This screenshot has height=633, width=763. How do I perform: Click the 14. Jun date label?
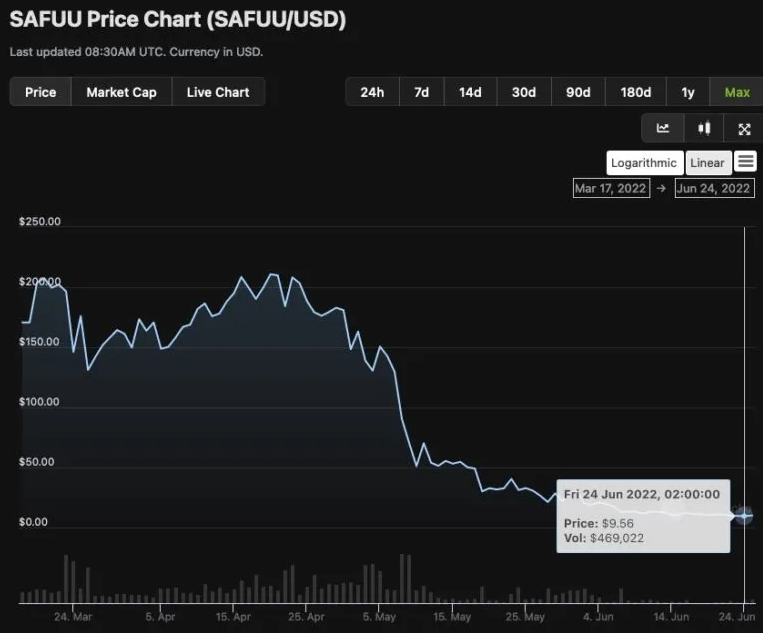(671, 617)
